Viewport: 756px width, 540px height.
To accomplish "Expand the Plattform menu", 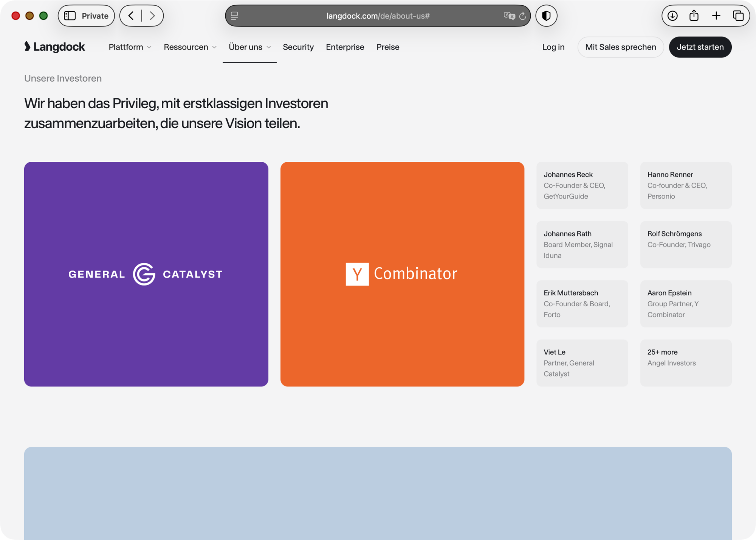I will (x=130, y=47).
